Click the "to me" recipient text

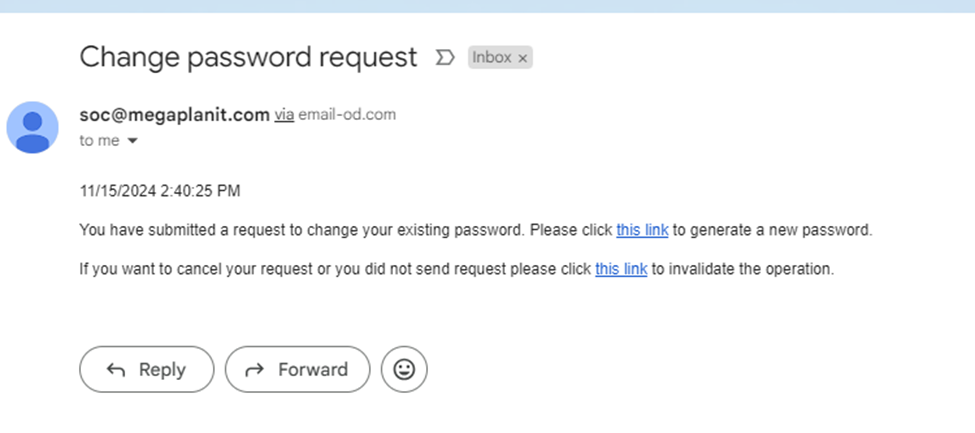point(99,141)
